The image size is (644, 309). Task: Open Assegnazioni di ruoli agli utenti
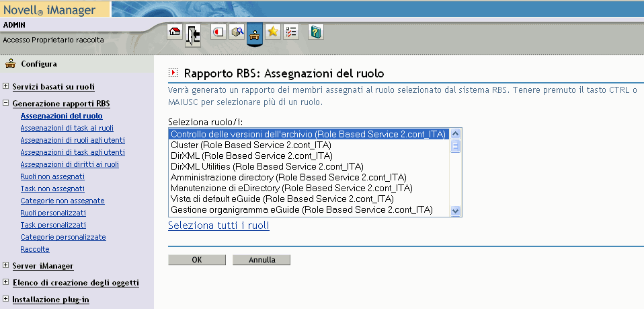click(x=73, y=140)
